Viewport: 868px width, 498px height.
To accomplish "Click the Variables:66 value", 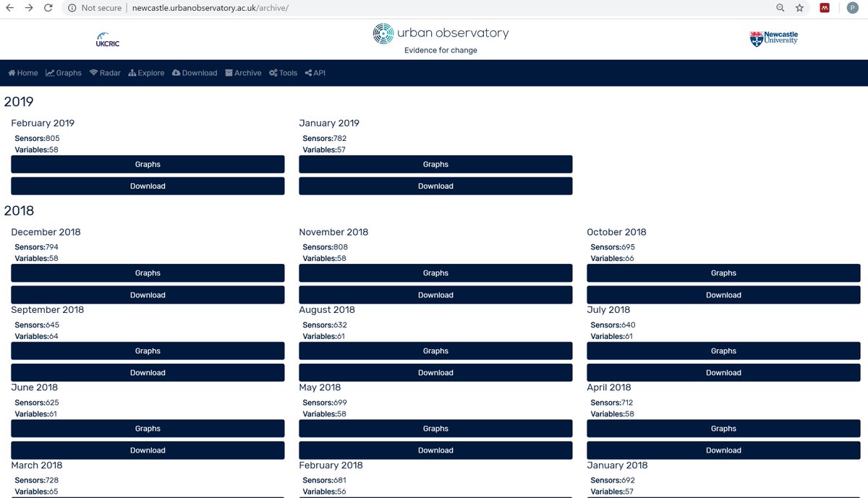I will (612, 259).
